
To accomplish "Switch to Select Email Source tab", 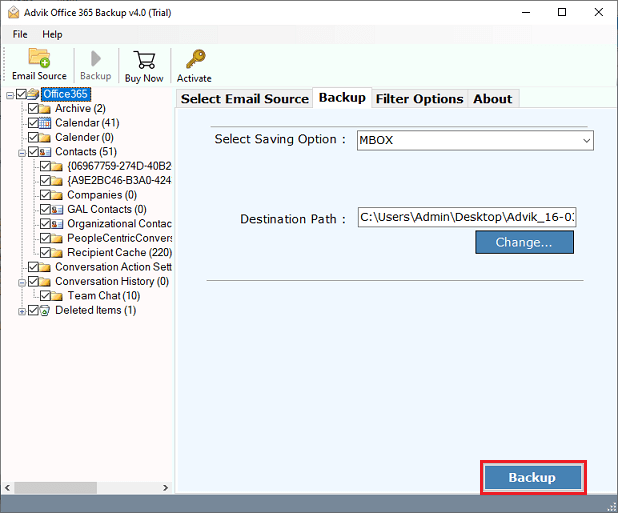I will point(245,99).
